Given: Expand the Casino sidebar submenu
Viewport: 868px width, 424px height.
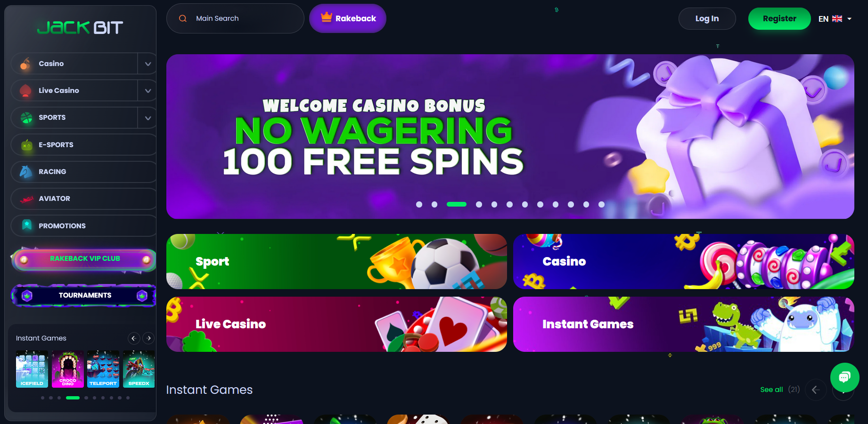Looking at the screenshot, I should 148,64.
